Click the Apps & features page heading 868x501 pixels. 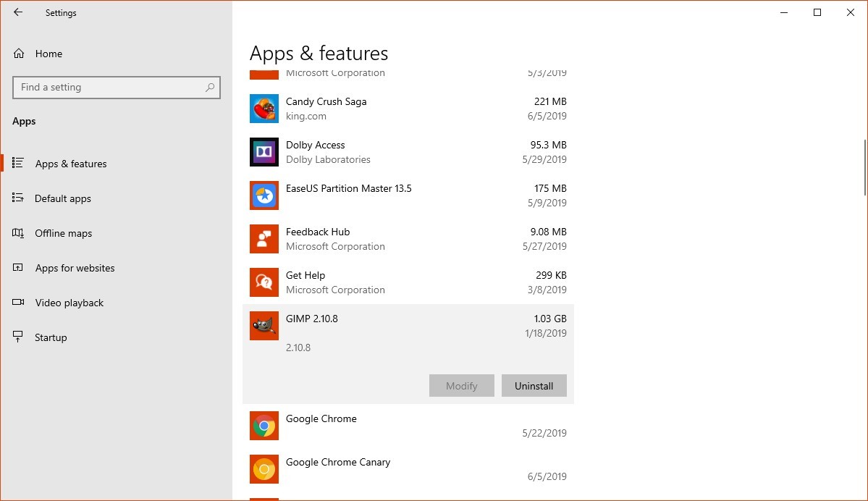pos(319,53)
